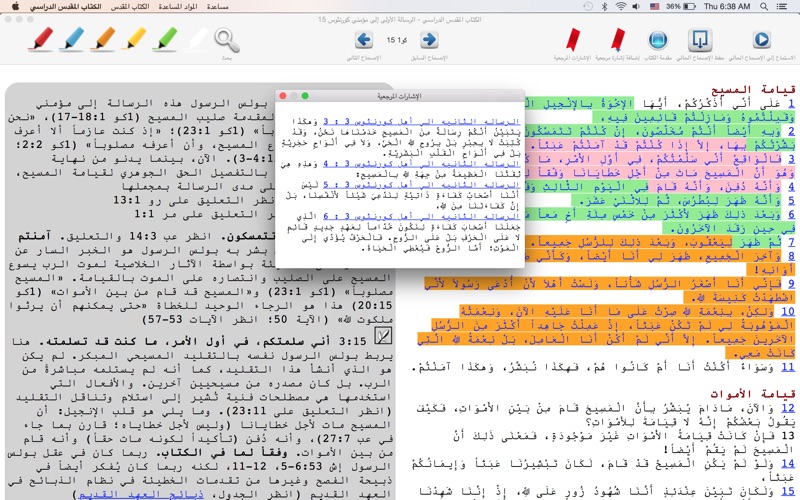The image size is (800, 500).
Task: Select the blue highlighter marker
Action: click(72, 39)
